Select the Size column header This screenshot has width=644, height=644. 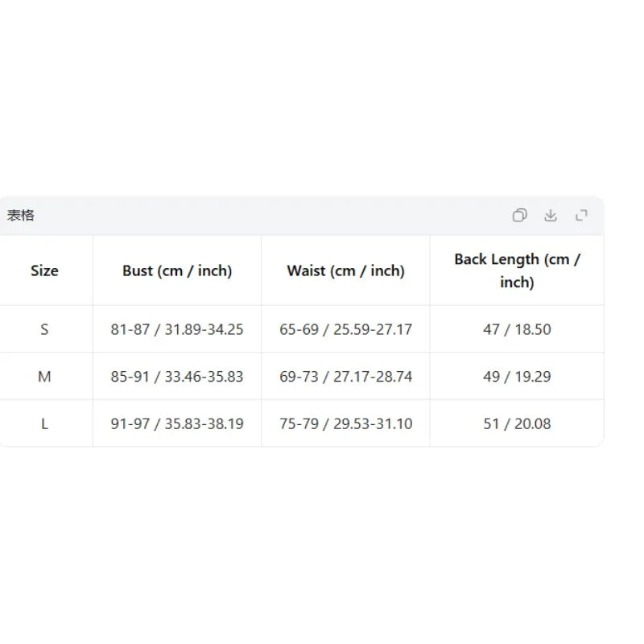[44, 270]
